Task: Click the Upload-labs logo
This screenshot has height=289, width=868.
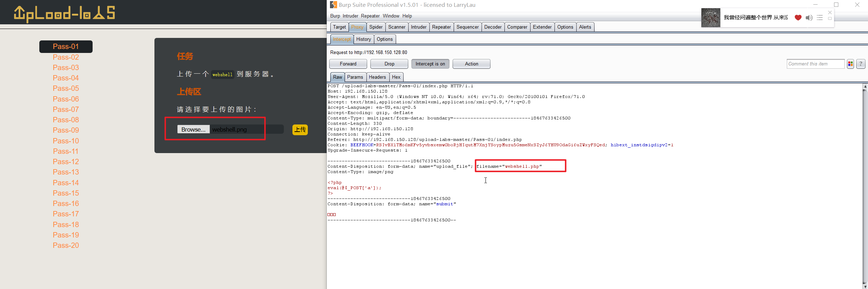Action: [x=64, y=14]
